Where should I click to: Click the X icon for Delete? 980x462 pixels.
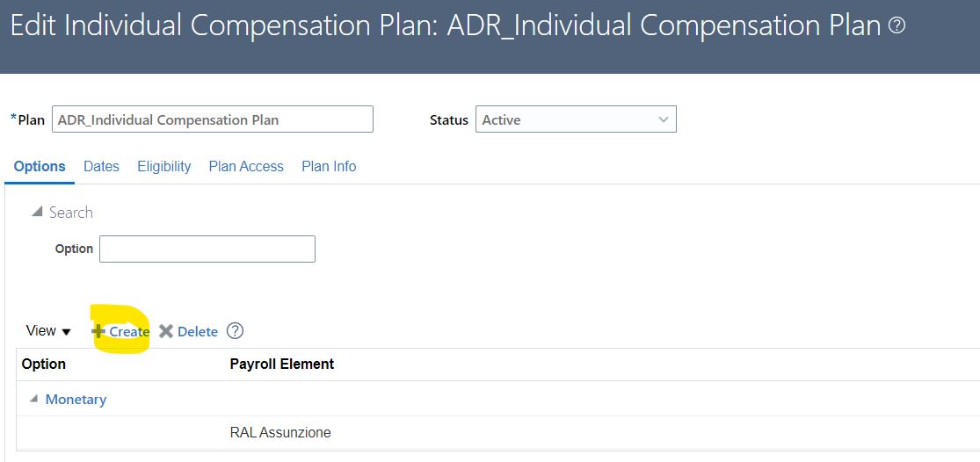(x=165, y=331)
